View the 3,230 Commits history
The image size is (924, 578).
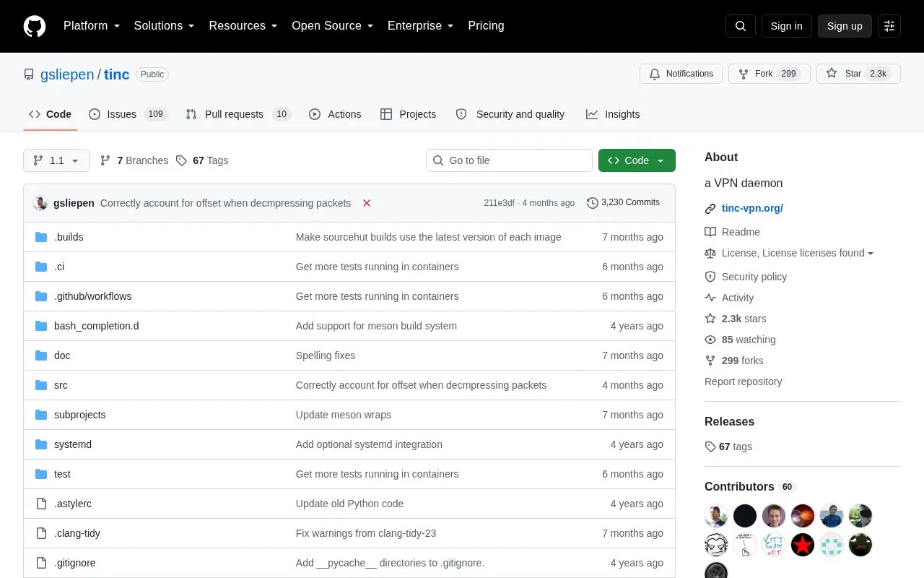[x=623, y=202]
